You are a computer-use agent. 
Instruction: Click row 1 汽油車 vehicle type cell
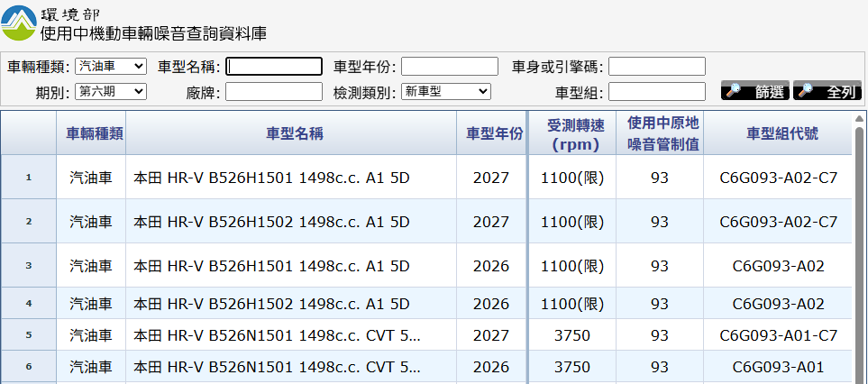click(x=91, y=178)
